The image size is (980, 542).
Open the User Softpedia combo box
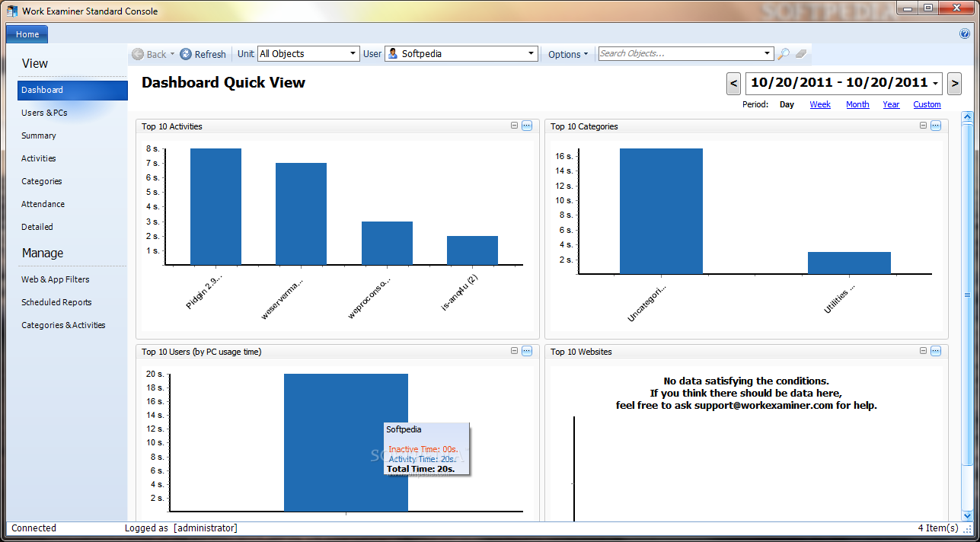[461, 54]
